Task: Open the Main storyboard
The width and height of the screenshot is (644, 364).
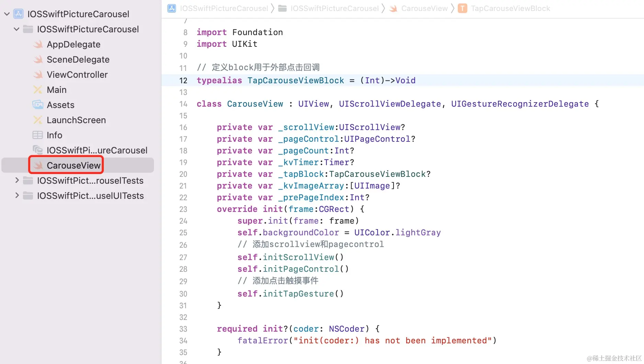Action: (57, 90)
